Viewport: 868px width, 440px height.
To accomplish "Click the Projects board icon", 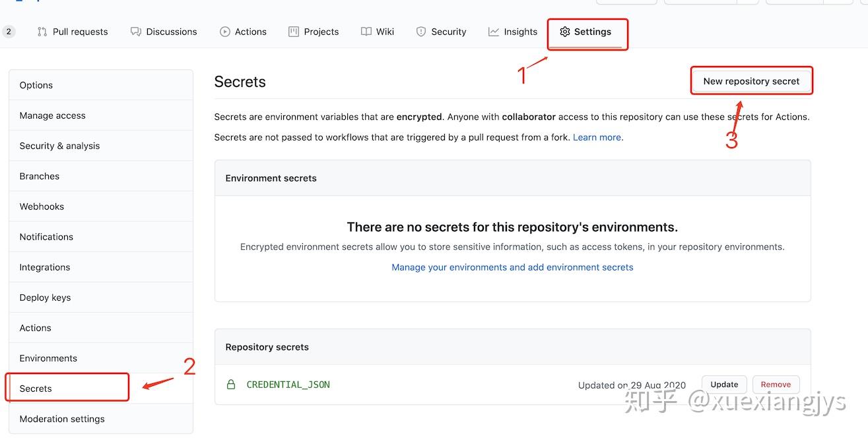I will click(294, 32).
